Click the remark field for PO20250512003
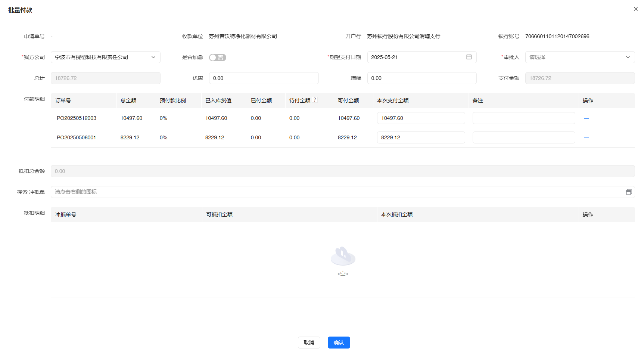The image size is (644, 353). (x=523, y=118)
